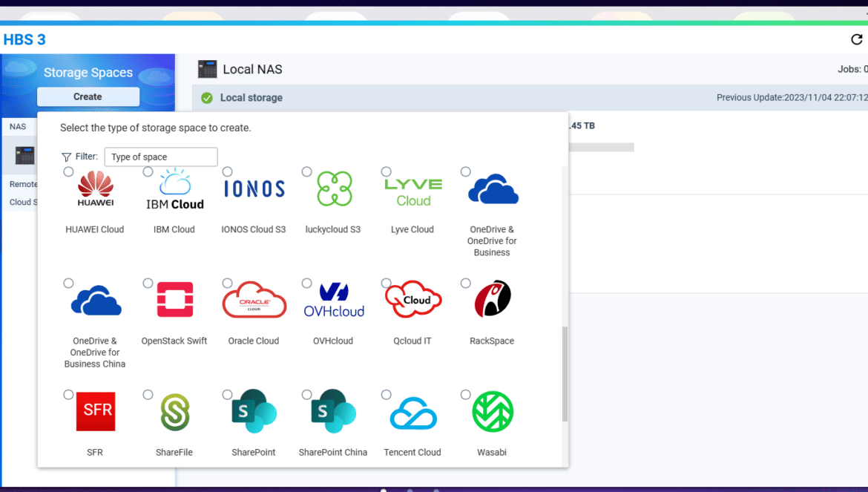Choose the Qcloud IT radio button
This screenshot has height=492, width=868.
(x=386, y=283)
